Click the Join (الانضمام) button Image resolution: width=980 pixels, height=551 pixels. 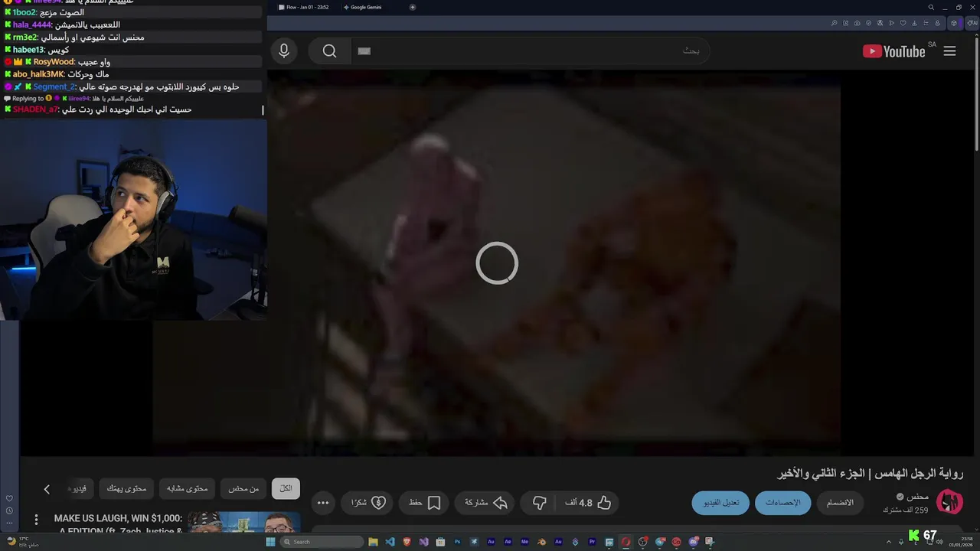point(840,503)
